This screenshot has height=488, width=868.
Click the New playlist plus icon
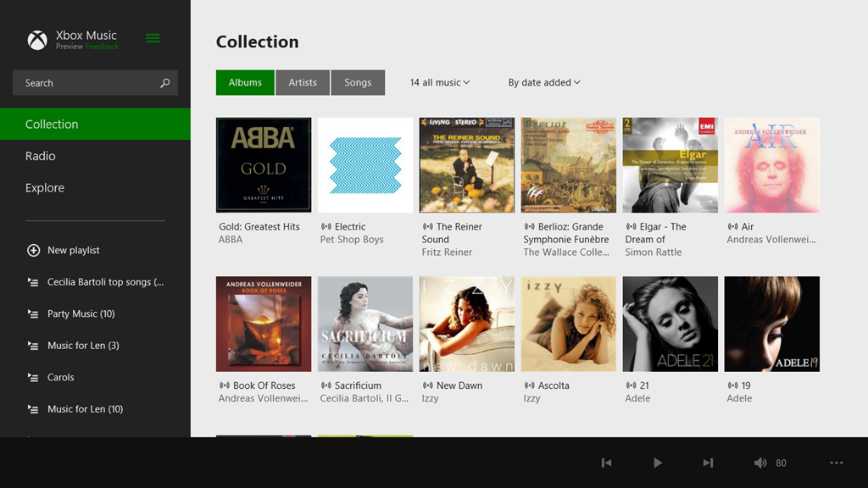point(33,250)
